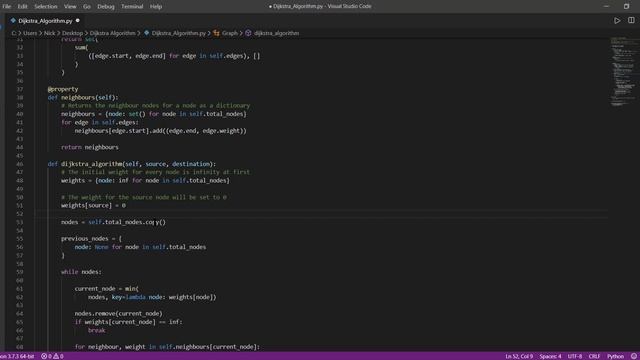Click line number 46 in the gutter

click(x=20, y=164)
